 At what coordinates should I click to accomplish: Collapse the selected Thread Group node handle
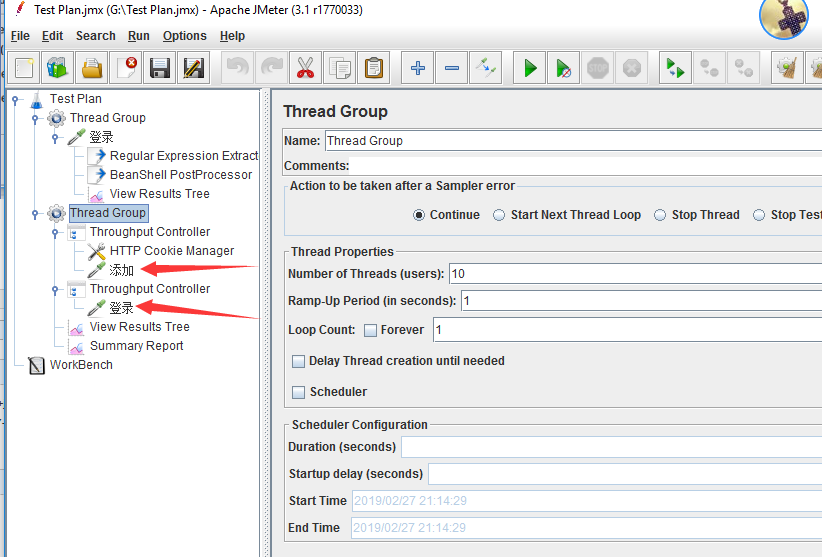[35, 214]
